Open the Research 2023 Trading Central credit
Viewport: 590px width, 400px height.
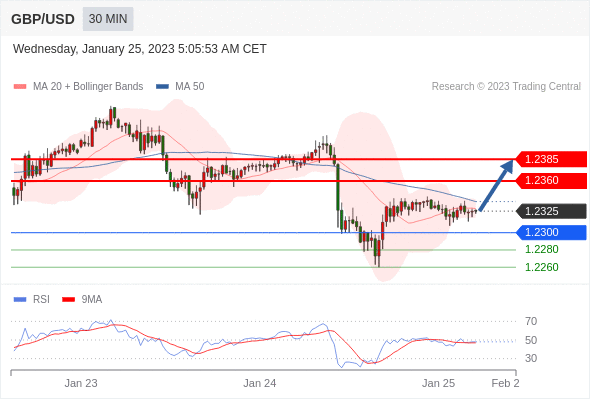(x=506, y=87)
